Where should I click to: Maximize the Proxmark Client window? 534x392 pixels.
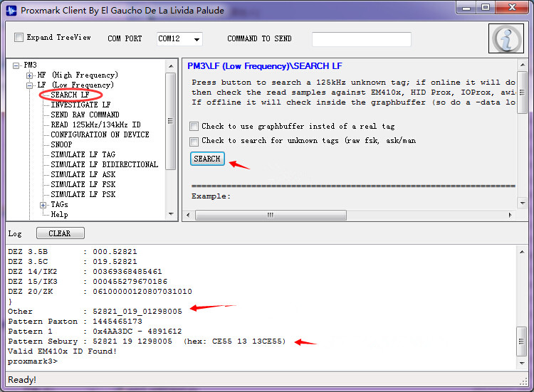click(486, 8)
